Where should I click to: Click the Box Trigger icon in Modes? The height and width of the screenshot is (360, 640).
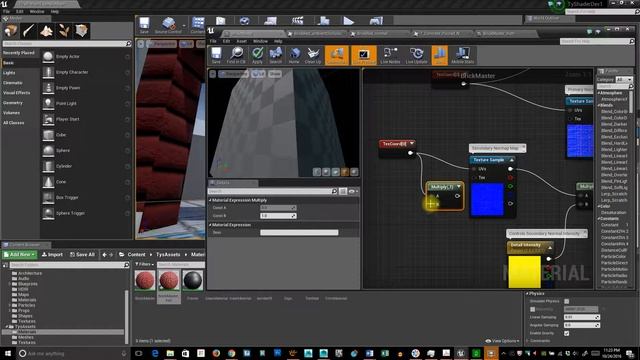click(48, 197)
